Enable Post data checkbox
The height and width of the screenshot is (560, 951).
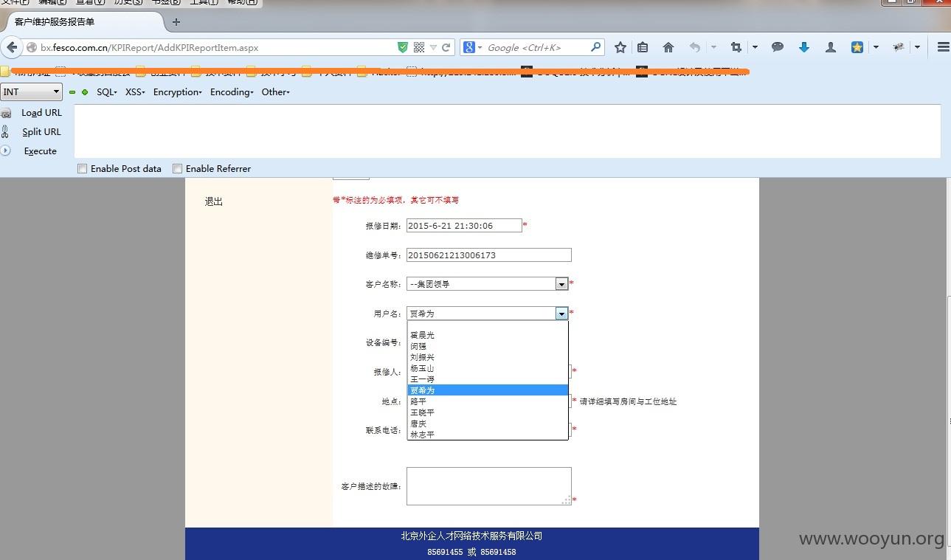click(x=82, y=169)
